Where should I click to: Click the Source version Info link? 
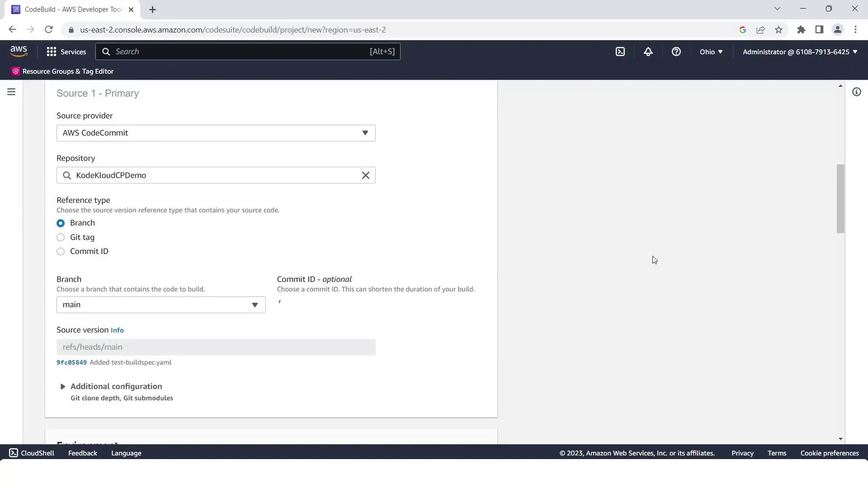(117, 330)
